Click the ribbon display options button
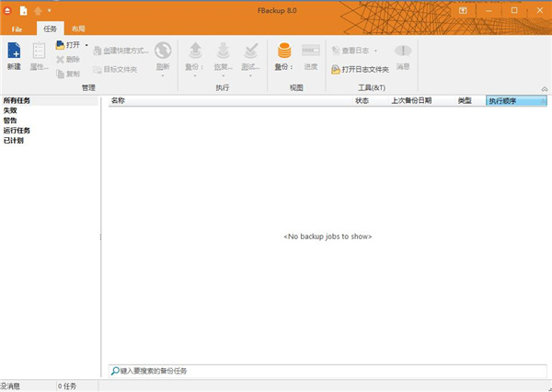 [x=463, y=10]
